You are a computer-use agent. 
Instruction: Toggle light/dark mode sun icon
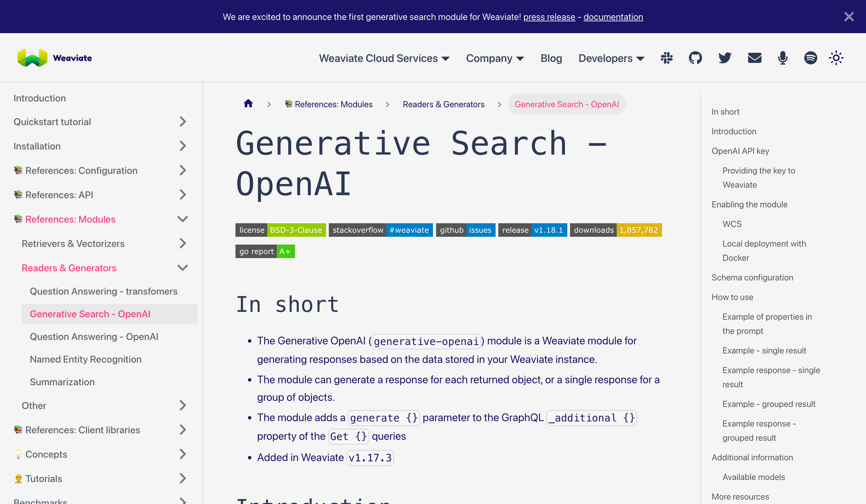click(836, 58)
